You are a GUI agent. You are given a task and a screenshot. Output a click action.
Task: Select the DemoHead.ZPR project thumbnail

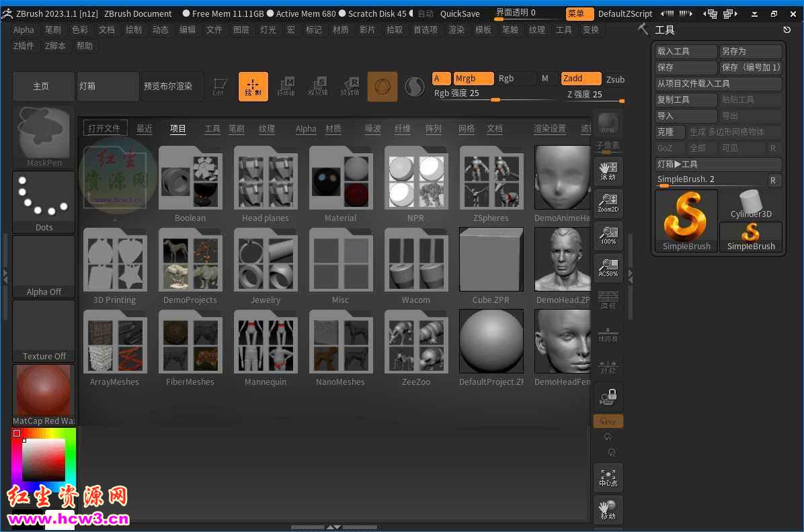[x=563, y=267]
